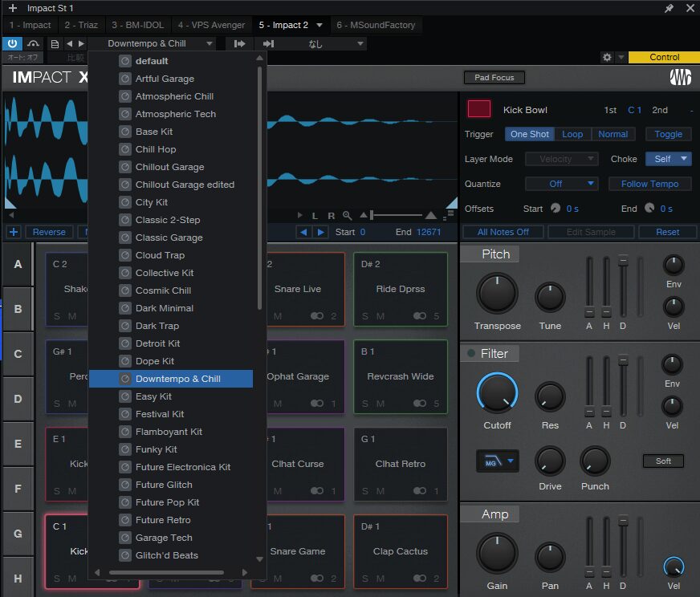The image size is (700, 597).
Task: Click the Reset button
Action: click(x=667, y=232)
